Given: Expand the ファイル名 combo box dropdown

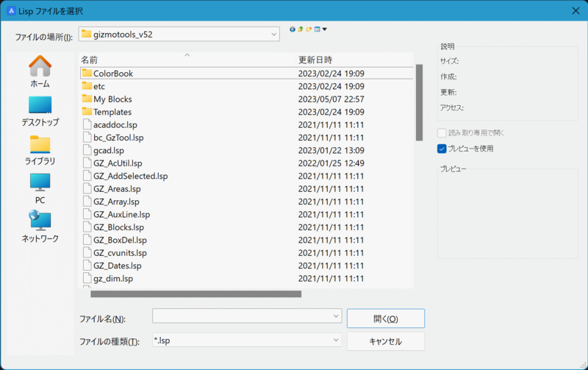Looking at the screenshot, I should tap(335, 316).
